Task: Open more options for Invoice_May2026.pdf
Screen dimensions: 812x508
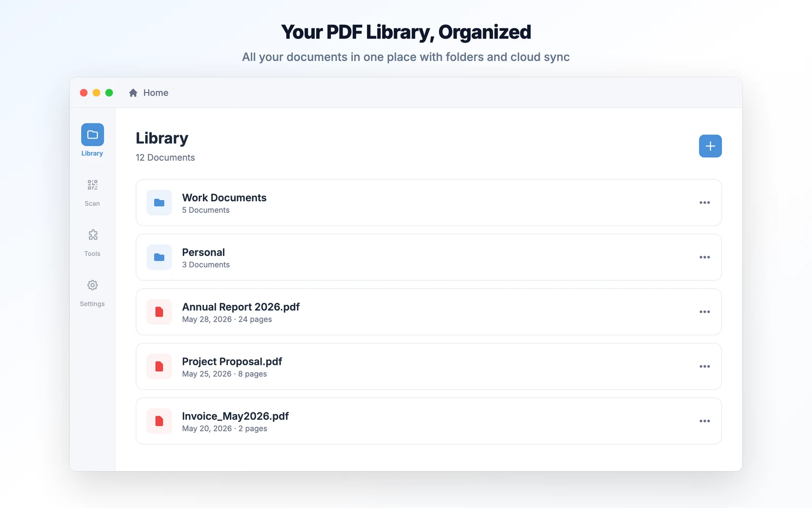Action: [x=705, y=421]
